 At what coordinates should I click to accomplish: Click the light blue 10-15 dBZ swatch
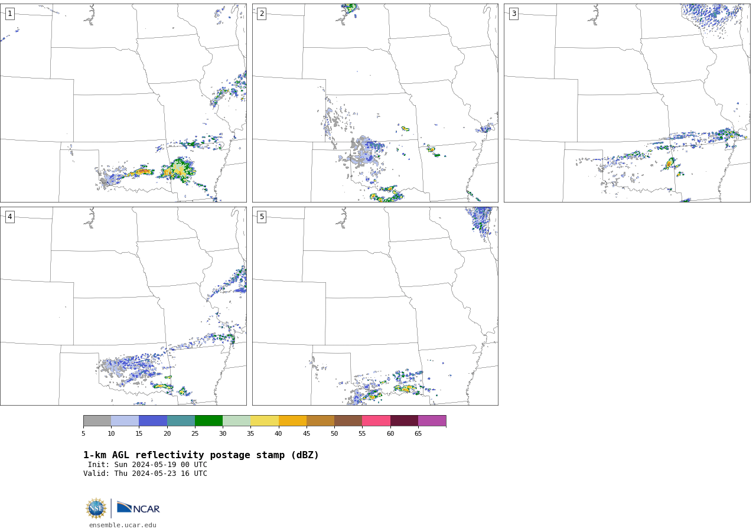pyautogui.click(x=125, y=421)
